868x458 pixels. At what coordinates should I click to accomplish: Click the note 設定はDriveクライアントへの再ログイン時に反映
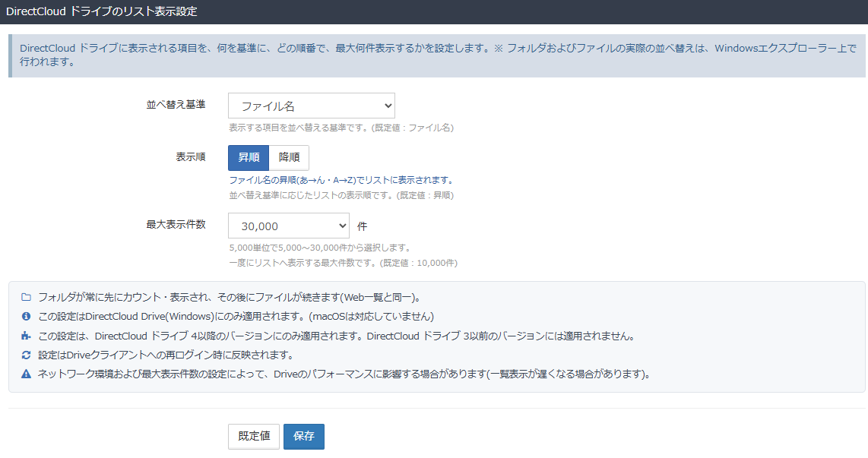pyautogui.click(x=167, y=355)
